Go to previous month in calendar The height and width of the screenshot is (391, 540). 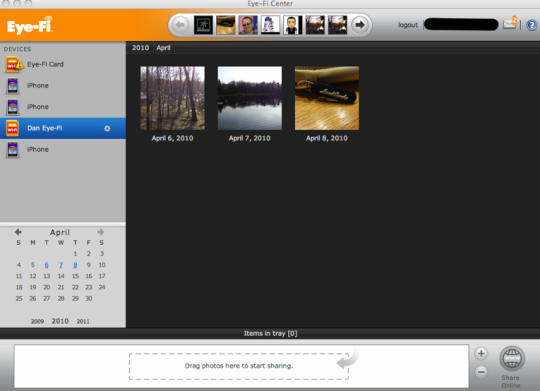[18, 232]
